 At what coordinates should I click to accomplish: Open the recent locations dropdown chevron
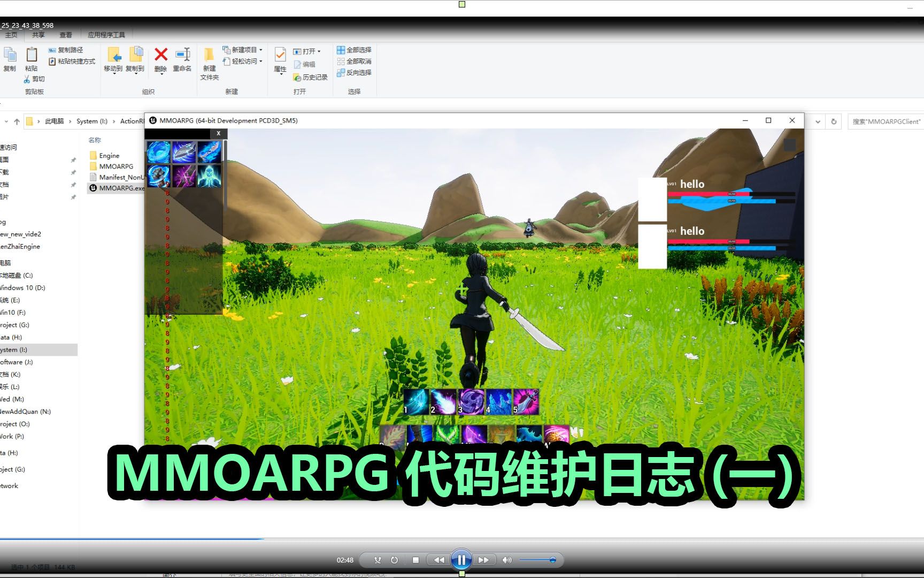pyautogui.click(x=6, y=121)
